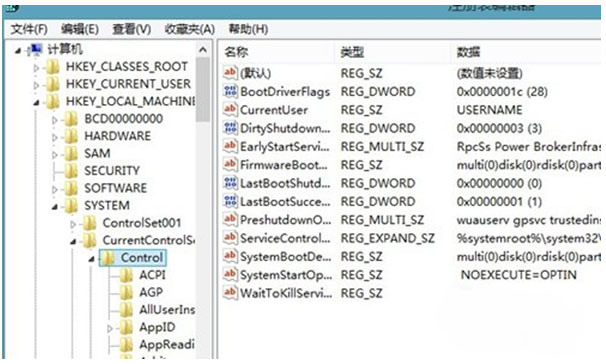Click string icon of CurrentUser

pos(230,109)
